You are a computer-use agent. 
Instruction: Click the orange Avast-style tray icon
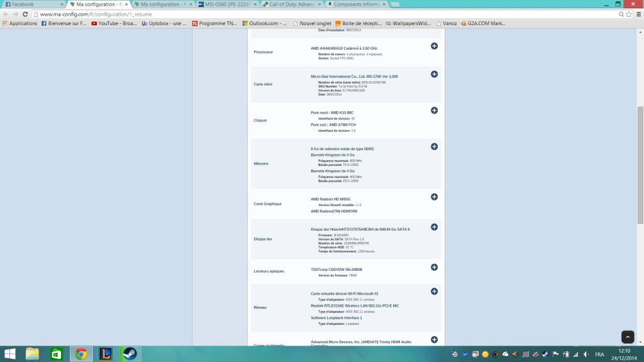pyautogui.click(x=485, y=354)
